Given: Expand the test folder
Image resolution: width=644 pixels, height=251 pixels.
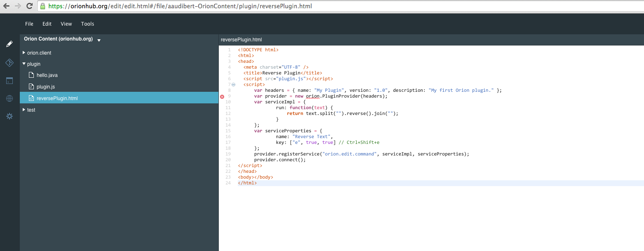Looking at the screenshot, I should (x=24, y=110).
